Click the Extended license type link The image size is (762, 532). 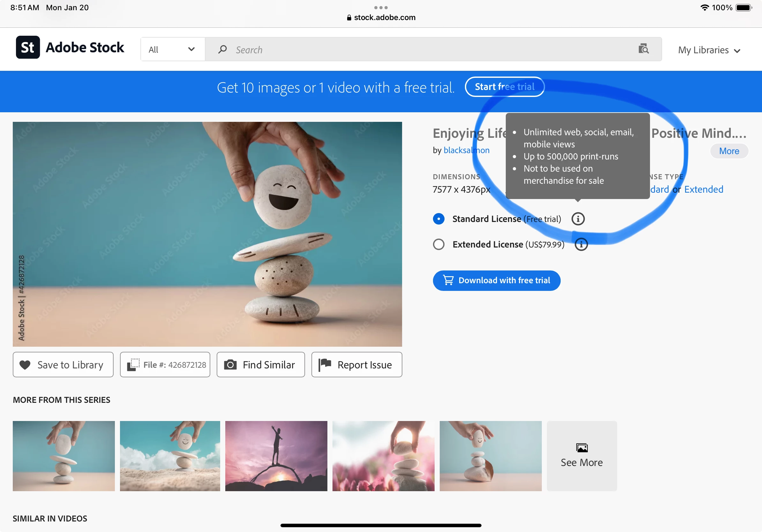coord(703,189)
